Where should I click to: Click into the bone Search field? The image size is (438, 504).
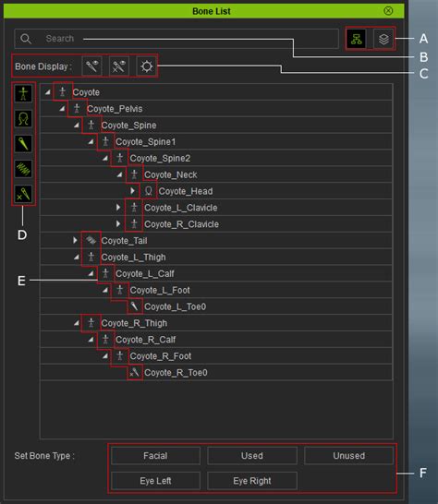[x=176, y=39]
